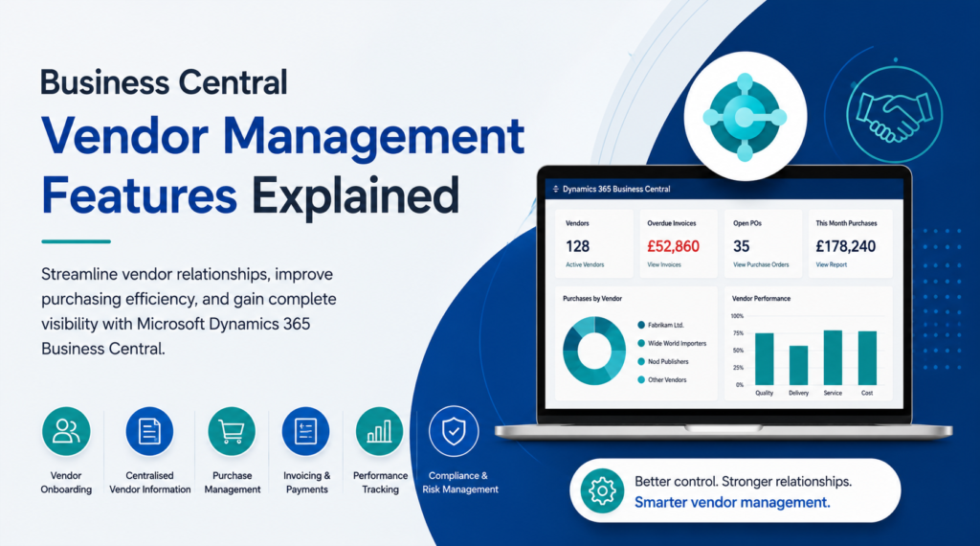Click the Overdue Invoices card title

671,223
